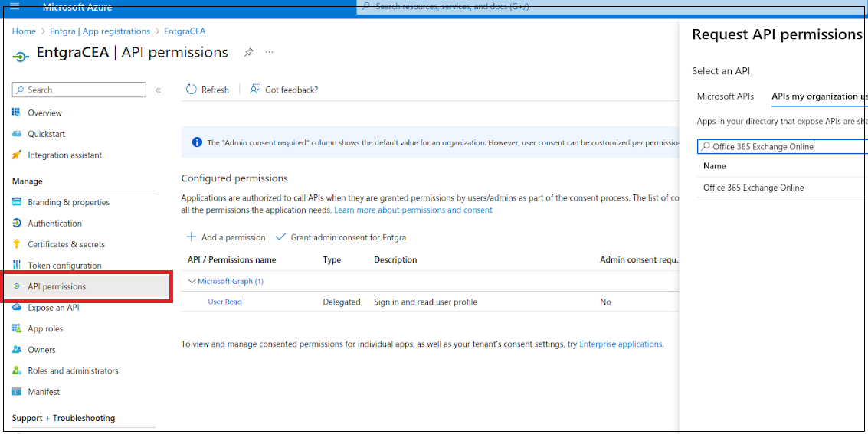The width and height of the screenshot is (868, 434).
Task: Open the Owners page
Action: [x=41, y=349]
